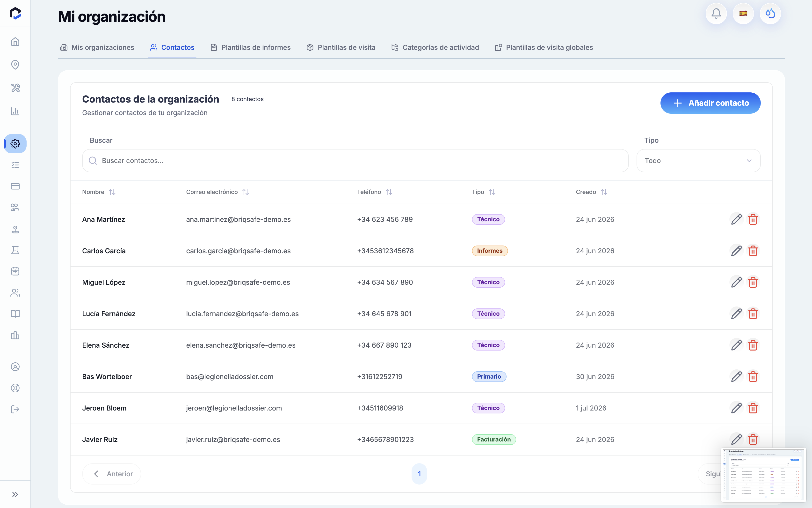Open the checklist sidebar icon
The image size is (812, 508).
(x=15, y=165)
